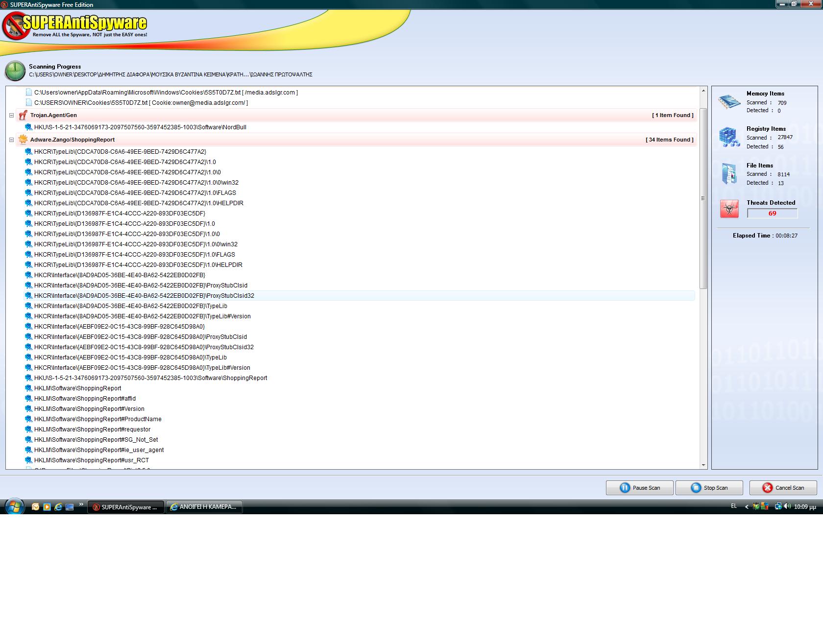This screenshot has height=644, width=823.
Task: Select the Adware.Zango/ShoppingReport header row
Action: (x=356, y=140)
